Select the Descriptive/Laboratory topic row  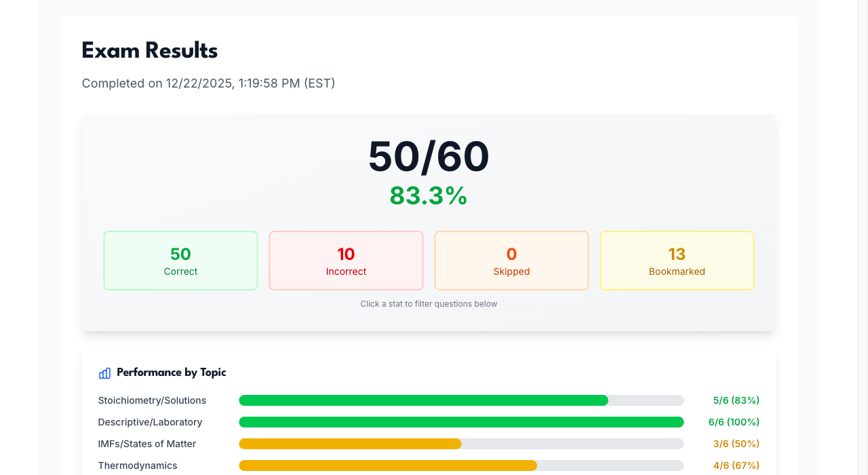tap(150, 422)
